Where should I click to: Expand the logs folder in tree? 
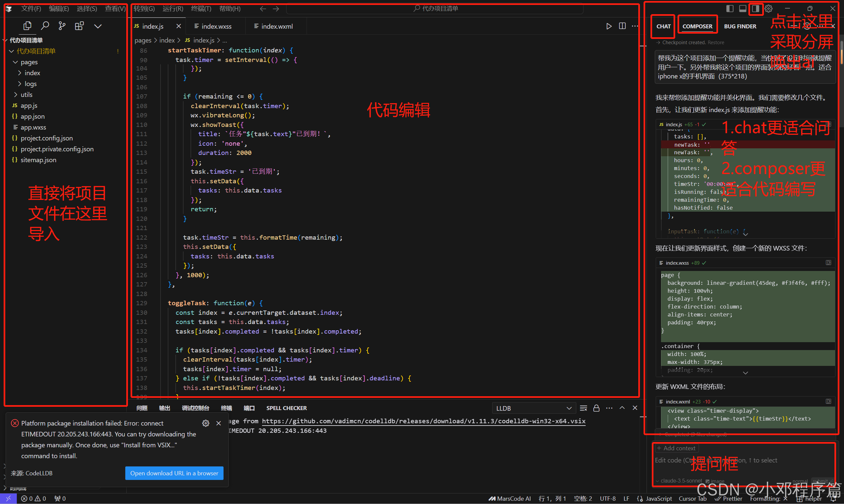pos(30,83)
